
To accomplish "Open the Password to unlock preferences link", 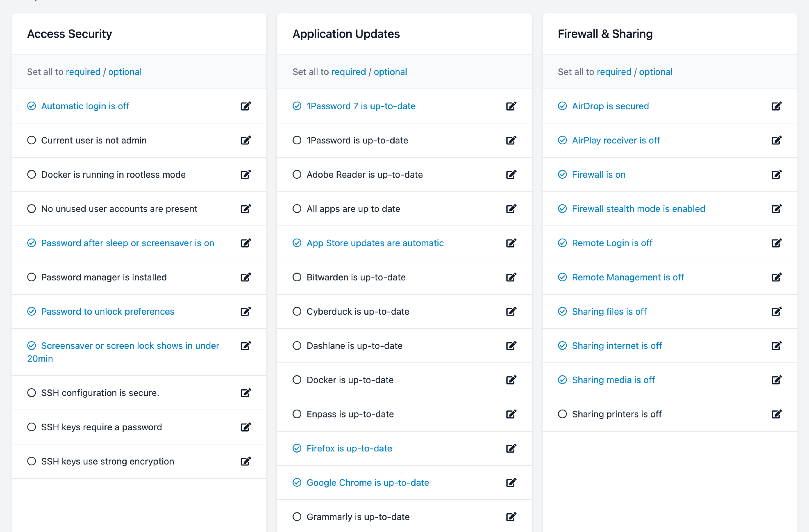I will tap(107, 312).
